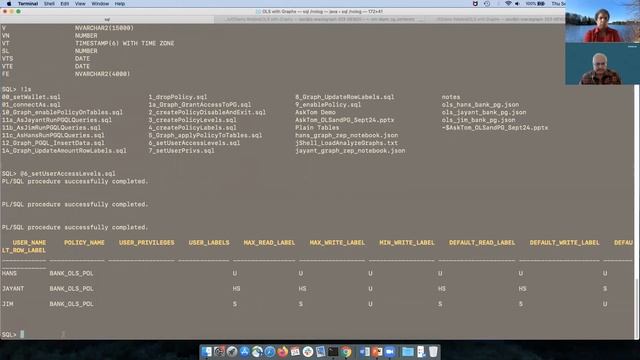Open the Apple menu
This screenshot has height=360, width=640.
point(8,3)
